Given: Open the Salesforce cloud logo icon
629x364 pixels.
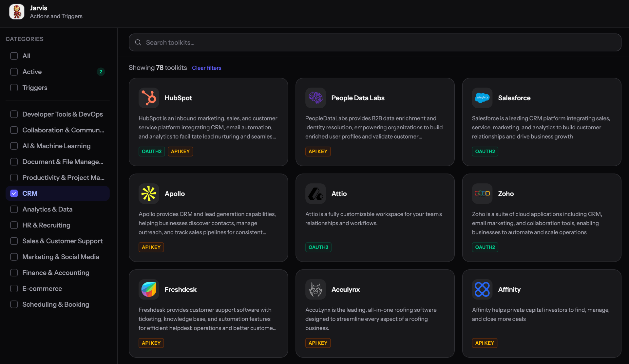Looking at the screenshot, I should tap(482, 98).
